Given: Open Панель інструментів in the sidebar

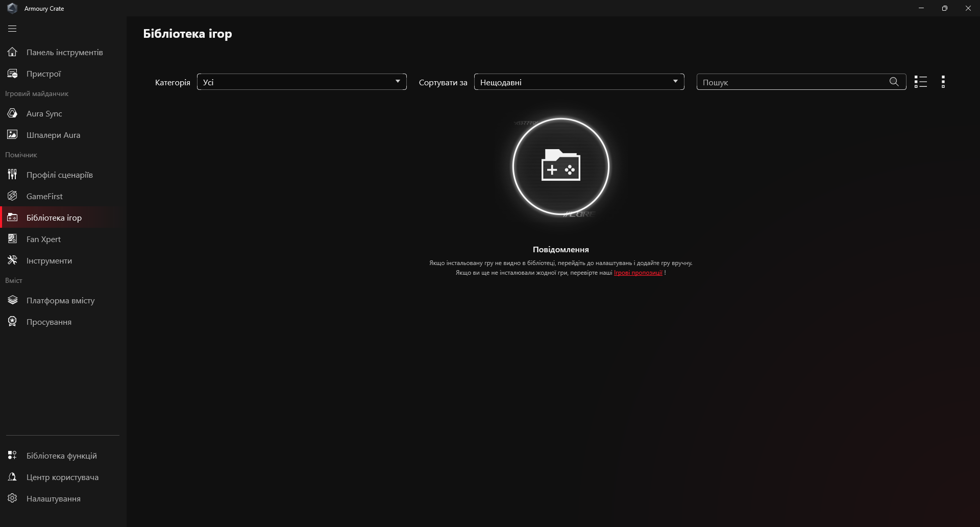Looking at the screenshot, I should pos(63,52).
